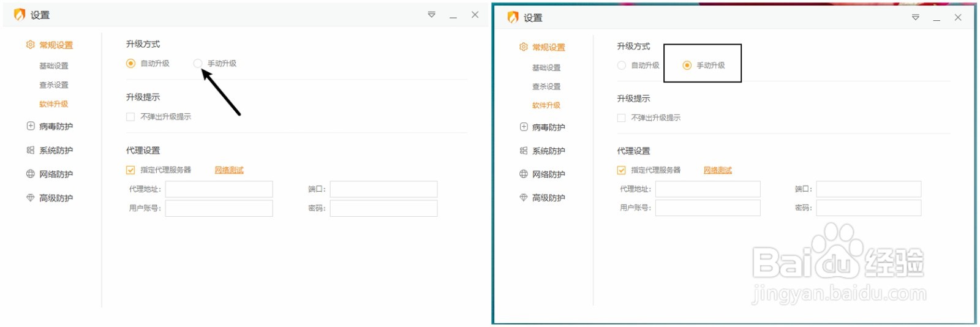Open the title bar dropdown menu in right window
This screenshot has height=327, width=980.
(x=916, y=17)
